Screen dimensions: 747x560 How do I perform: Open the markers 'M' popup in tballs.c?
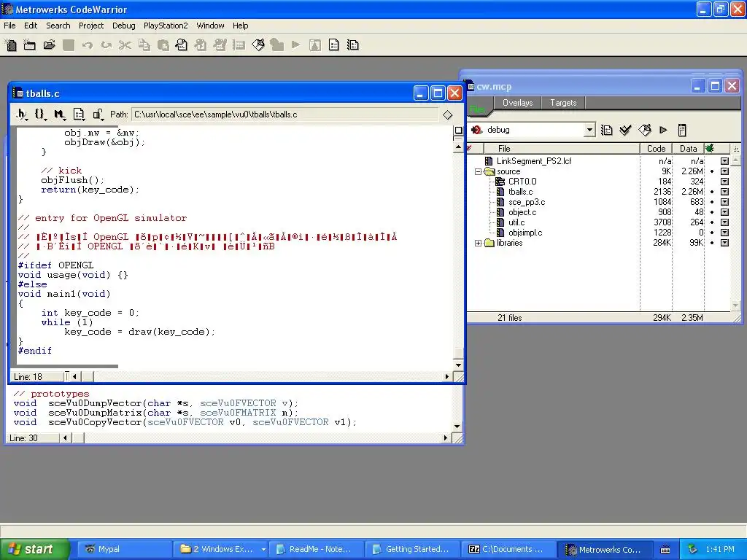pos(60,114)
